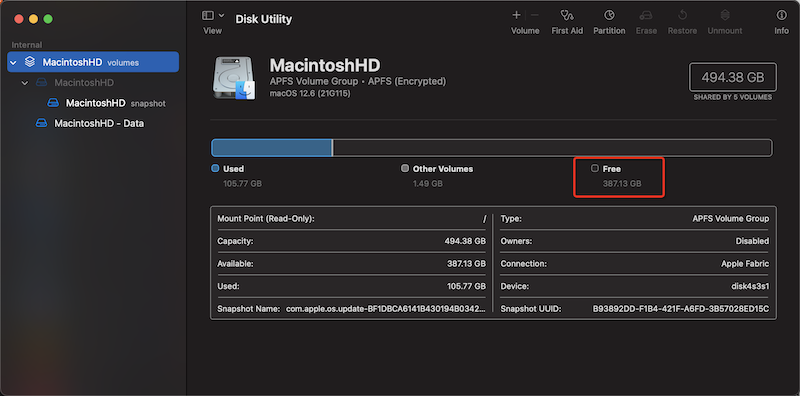Screen dimensions: 800x396
Task: Click the macOS 12.6 (21G115) text
Action: [310, 94]
